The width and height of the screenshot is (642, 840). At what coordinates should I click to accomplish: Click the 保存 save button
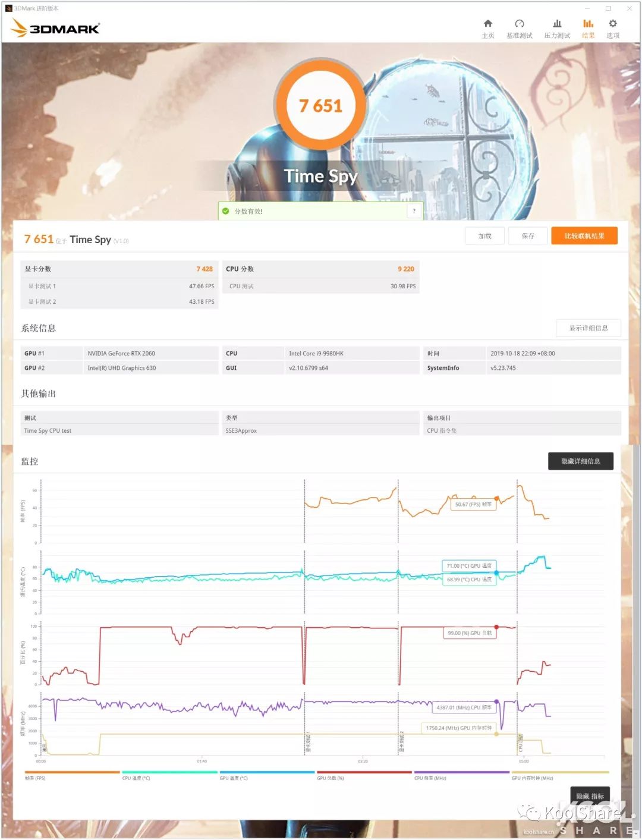pos(528,236)
